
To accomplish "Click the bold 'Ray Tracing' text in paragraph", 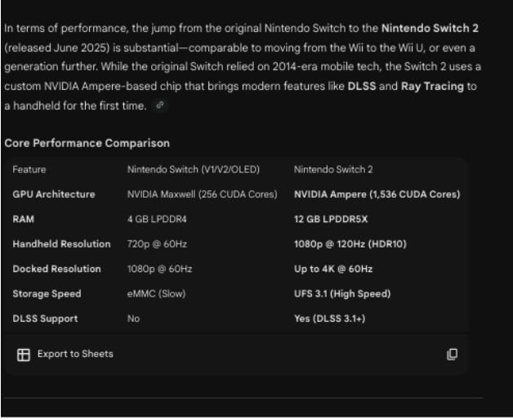I will [432, 87].
